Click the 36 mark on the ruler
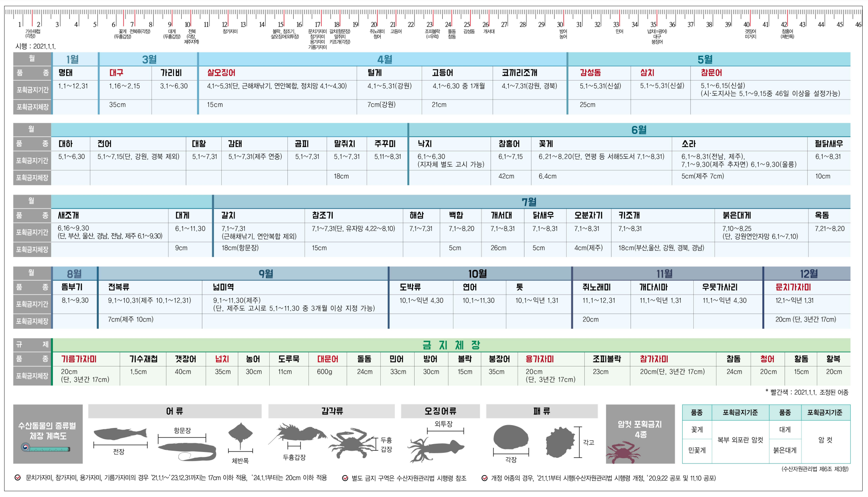 coord(672,25)
